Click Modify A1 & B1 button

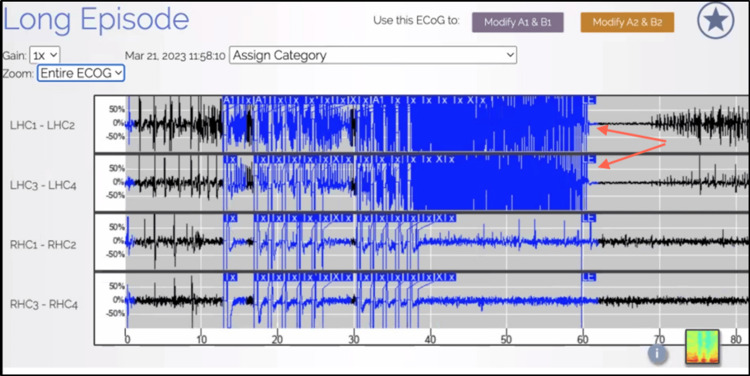[x=518, y=22]
